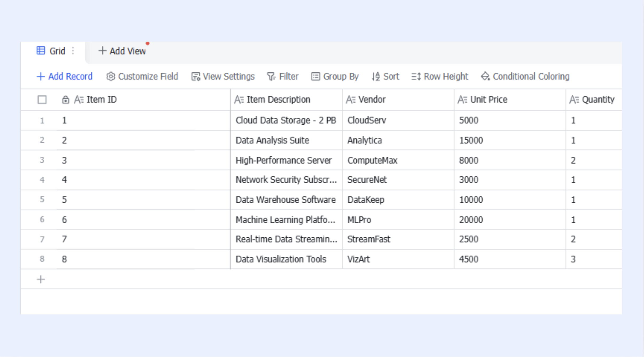
Task: Select the 'Real-time Data Streamin...' cell
Action: tap(287, 239)
